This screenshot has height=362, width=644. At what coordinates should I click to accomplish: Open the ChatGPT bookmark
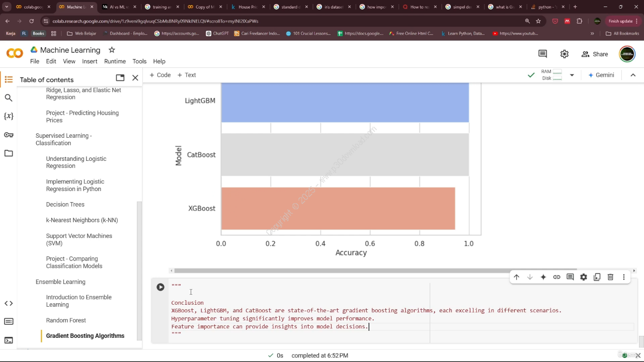click(217, 34)
